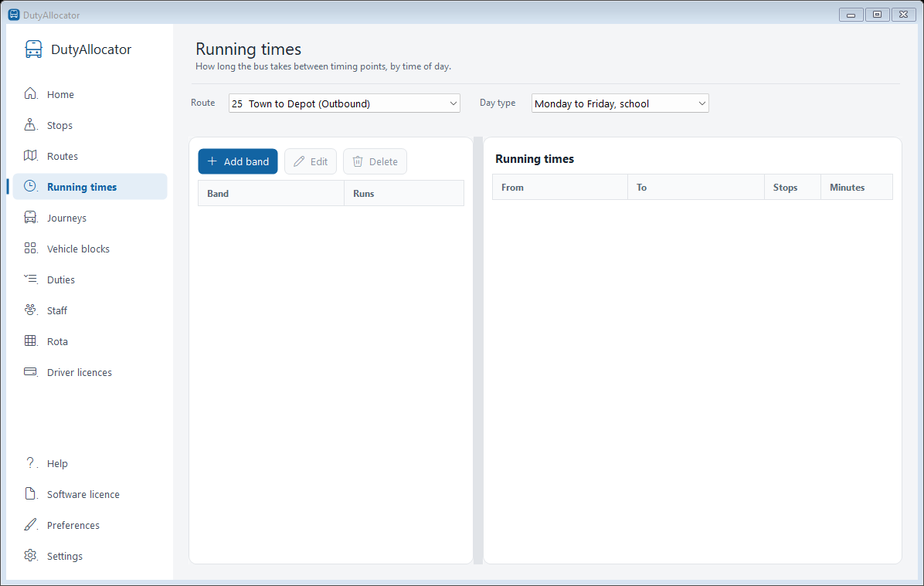Open Driver licences page
This screenshot has width=924, height=586.
(90, 372)
